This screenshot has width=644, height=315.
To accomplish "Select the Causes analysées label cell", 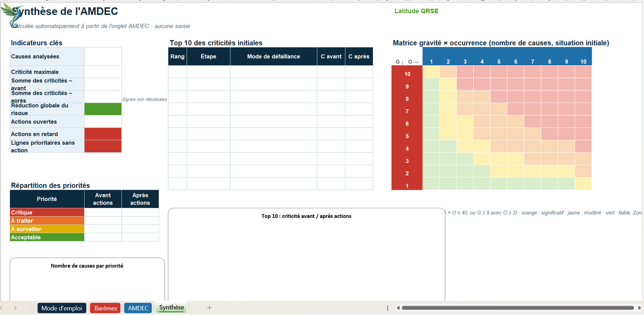I will [47, 56].
